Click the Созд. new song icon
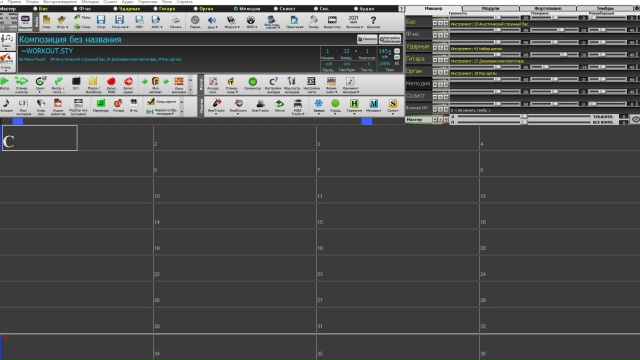Image resolution: width=640 pixels, height=360 pixels. [x=47, y=22]
